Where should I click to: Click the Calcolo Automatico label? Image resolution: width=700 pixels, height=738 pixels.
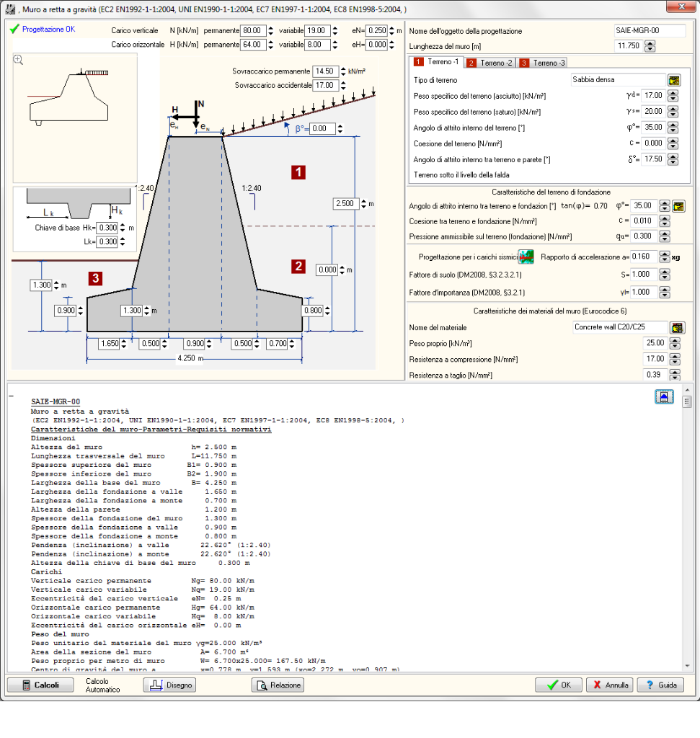tap(102, 685)
